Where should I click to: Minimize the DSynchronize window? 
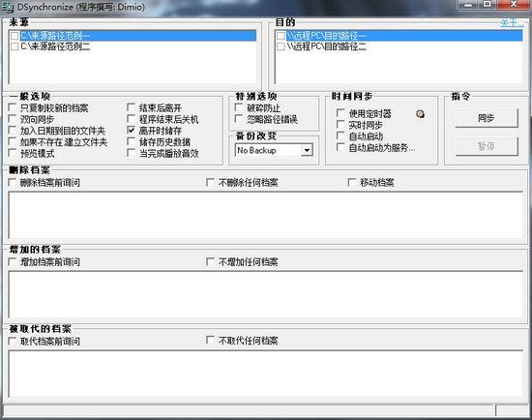[x=468, y=5]
